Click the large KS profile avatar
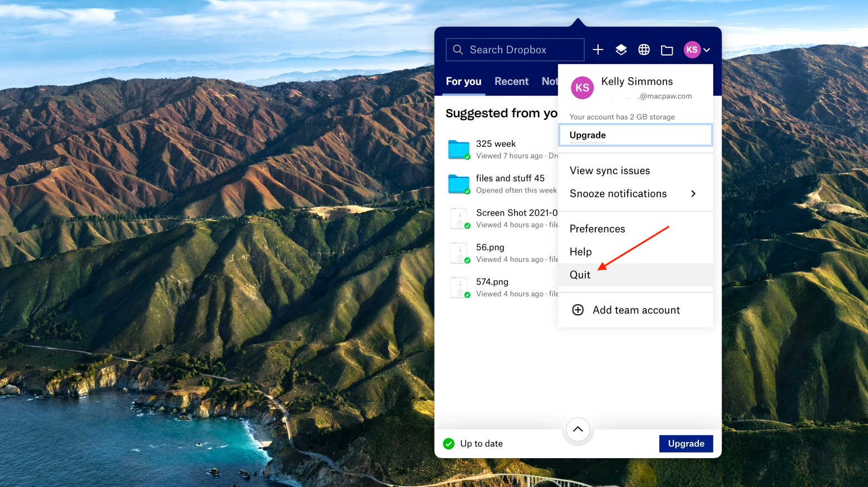This screenshot has width=868, height=487. pos(582,88)
